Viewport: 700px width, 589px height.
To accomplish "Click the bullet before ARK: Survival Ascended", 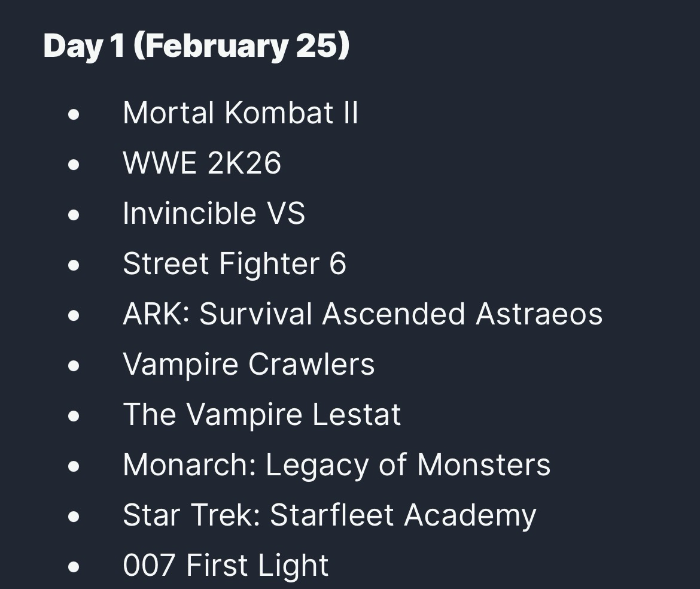I will 74,316.
